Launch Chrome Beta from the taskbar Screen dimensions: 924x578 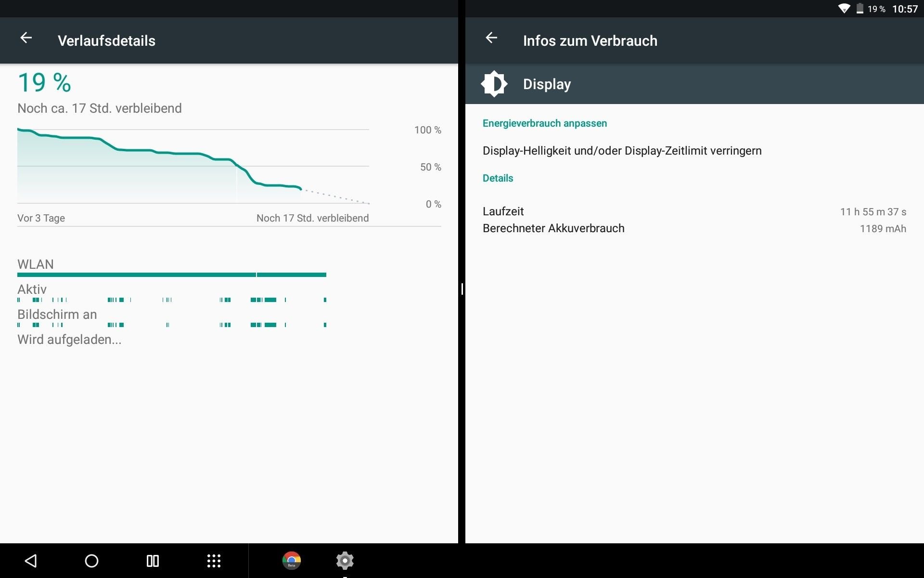[292, 561]
